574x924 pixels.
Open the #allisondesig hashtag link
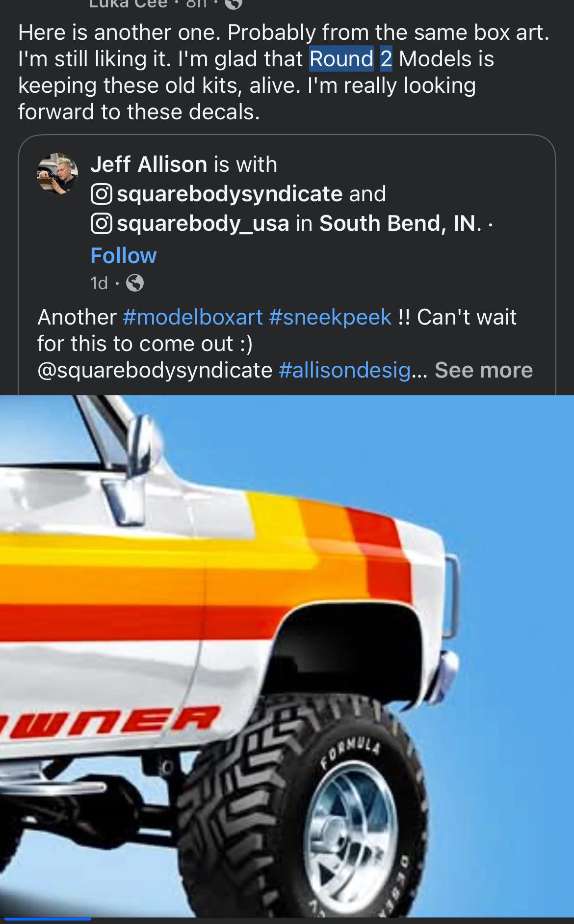point(345,370)
